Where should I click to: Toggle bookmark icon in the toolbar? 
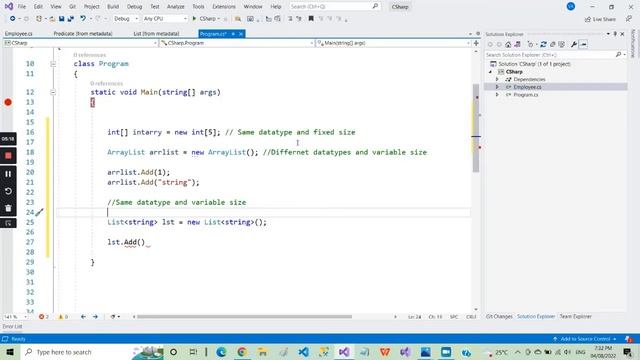(x=311, y=19)
